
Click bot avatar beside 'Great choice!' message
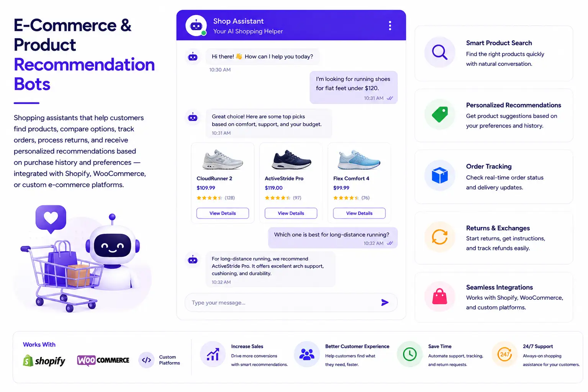click(193, 117)
